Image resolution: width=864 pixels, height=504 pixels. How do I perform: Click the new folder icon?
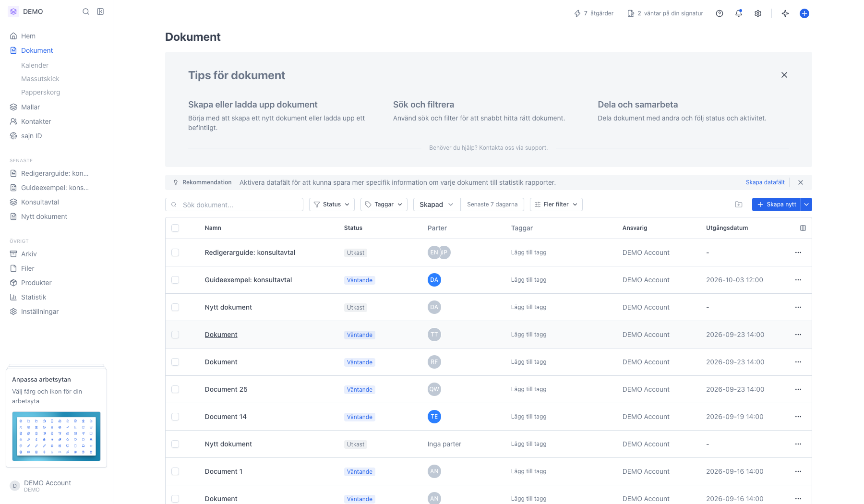click(x=739, y=204)
